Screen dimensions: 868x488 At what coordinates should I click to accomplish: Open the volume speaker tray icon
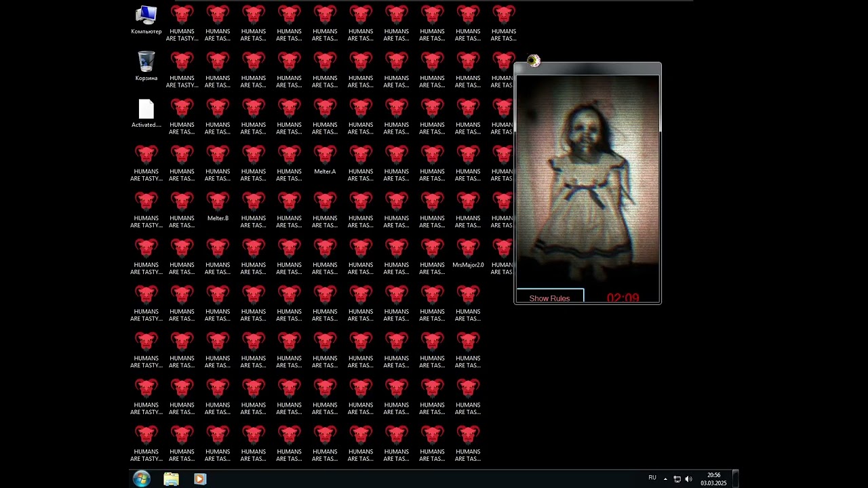pyautogui.click(x=688, y=479)
